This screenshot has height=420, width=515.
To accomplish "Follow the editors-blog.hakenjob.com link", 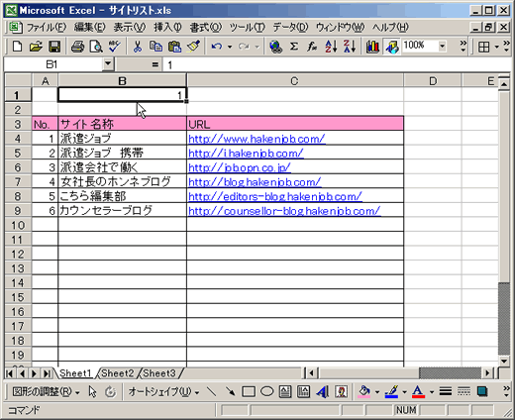I will coord(275,197).
